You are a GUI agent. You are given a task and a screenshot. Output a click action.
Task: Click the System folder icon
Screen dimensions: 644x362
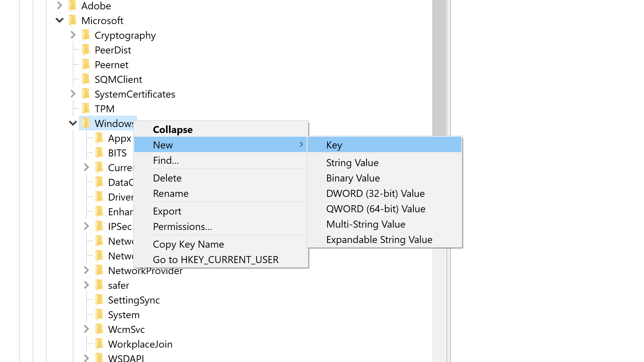[99, 315]
